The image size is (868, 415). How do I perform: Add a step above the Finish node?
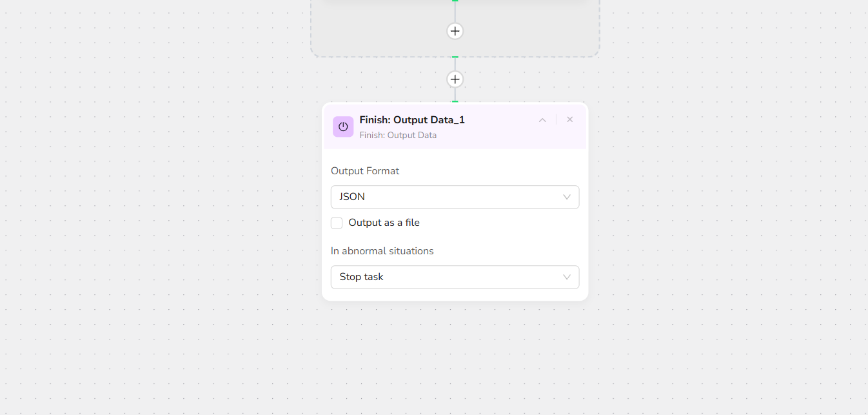pos(455,79)
